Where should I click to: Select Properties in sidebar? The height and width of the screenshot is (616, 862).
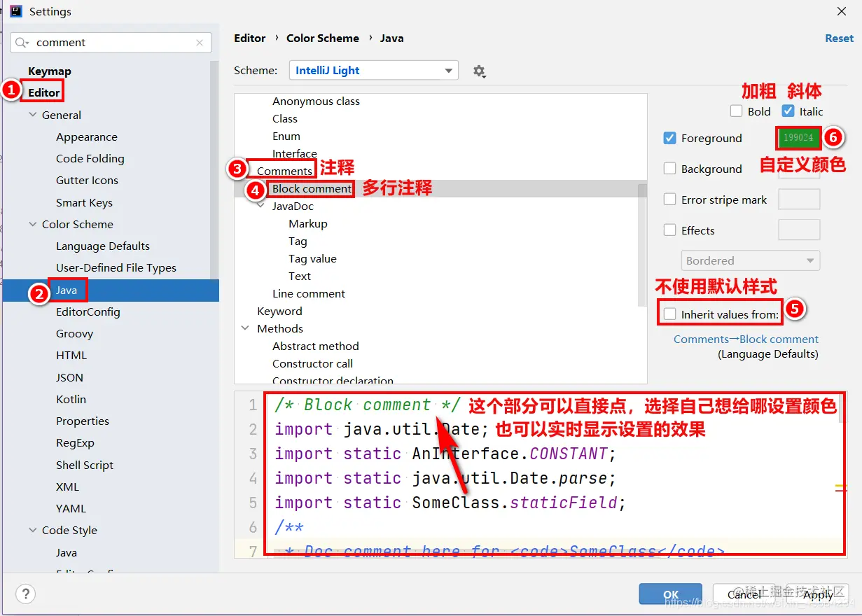coord(83,421)
